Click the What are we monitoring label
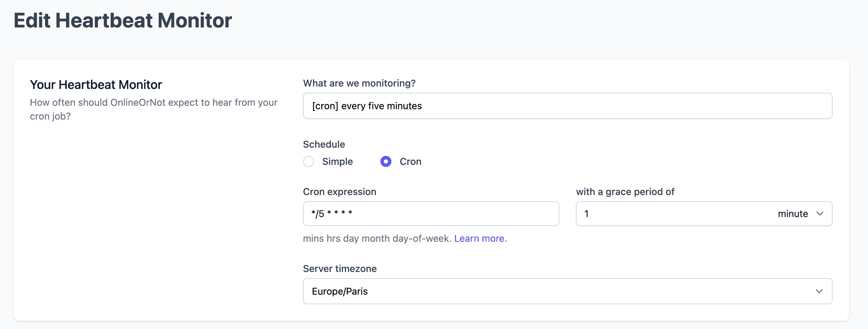The width and height of the screenshot is (868, 329). point(359,83)
